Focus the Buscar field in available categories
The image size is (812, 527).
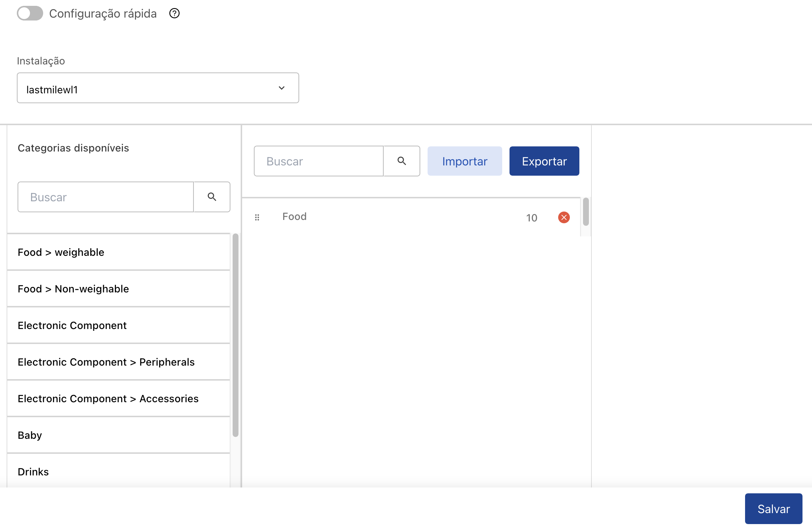pos(106,197)
